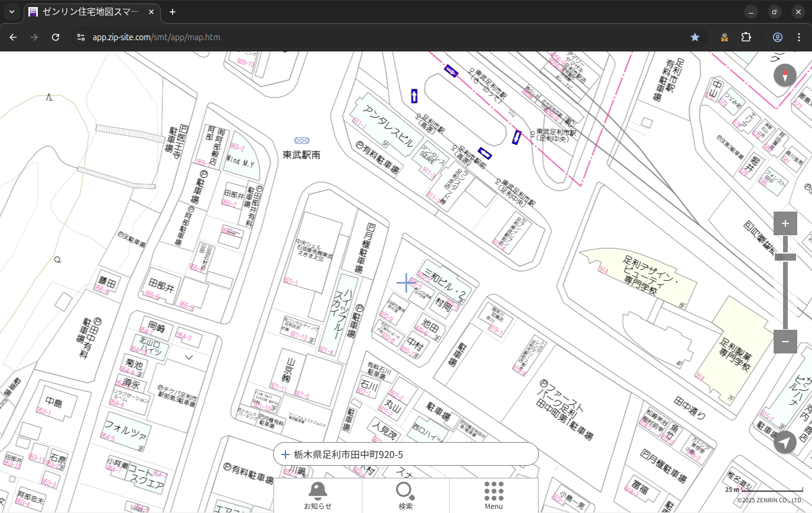812x513 pixels.
Task: Zoom out with the minus button
Action: point(785,341)
